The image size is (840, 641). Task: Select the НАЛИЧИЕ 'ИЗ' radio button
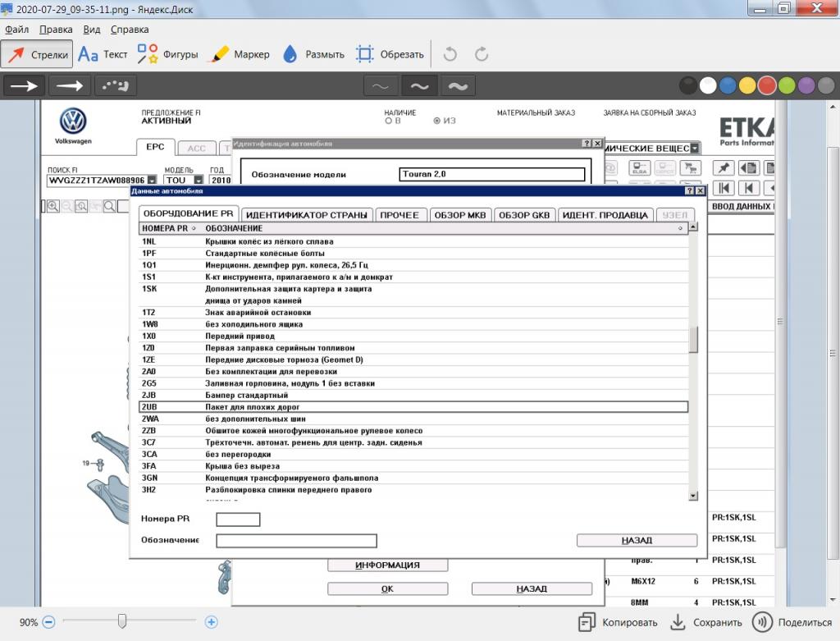click(x=437, y=121)
